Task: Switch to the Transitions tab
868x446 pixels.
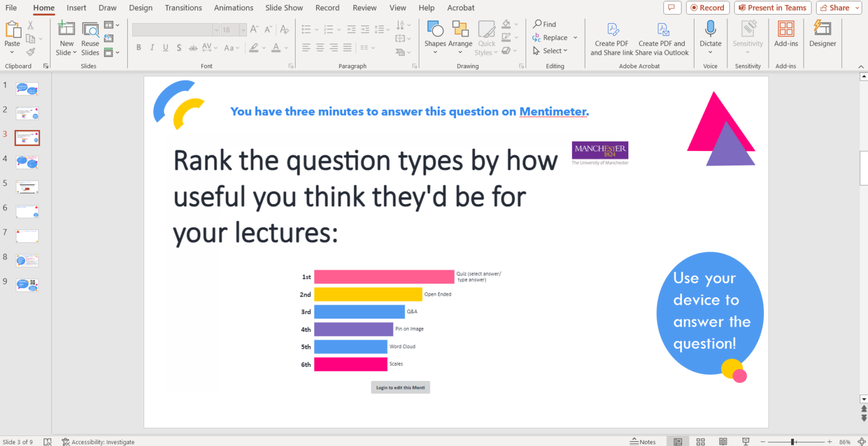Action: point(183,7)
